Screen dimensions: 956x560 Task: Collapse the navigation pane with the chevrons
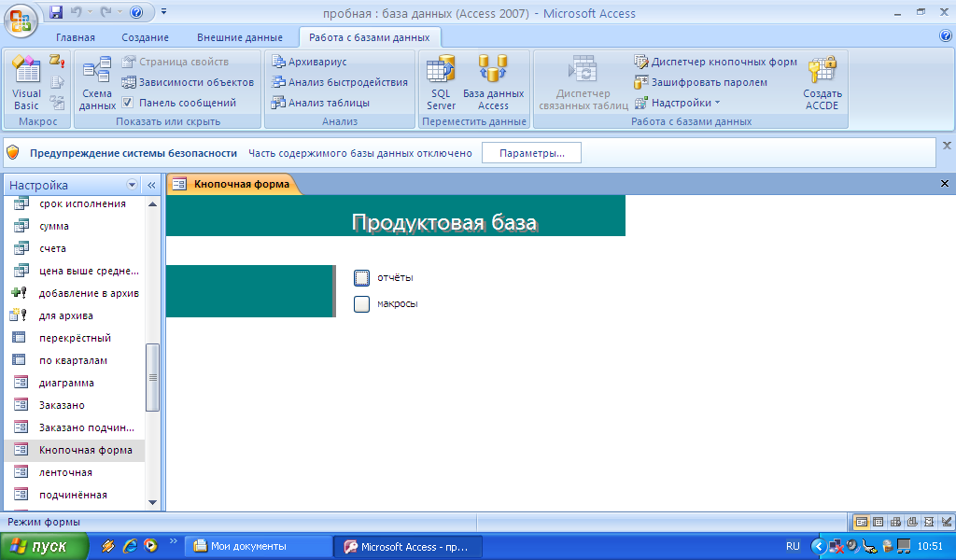pos(151,185)
